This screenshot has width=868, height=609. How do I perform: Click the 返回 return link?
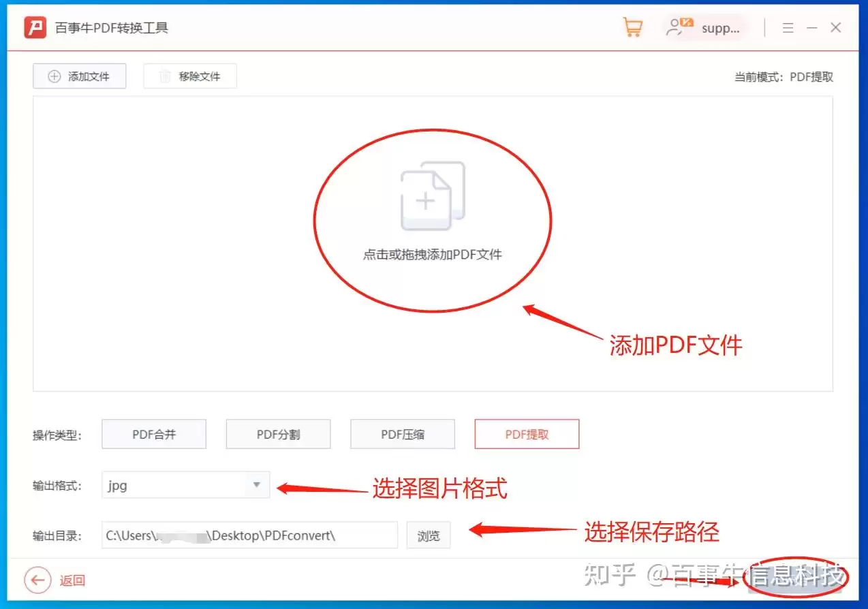click(x=72, y=580)
